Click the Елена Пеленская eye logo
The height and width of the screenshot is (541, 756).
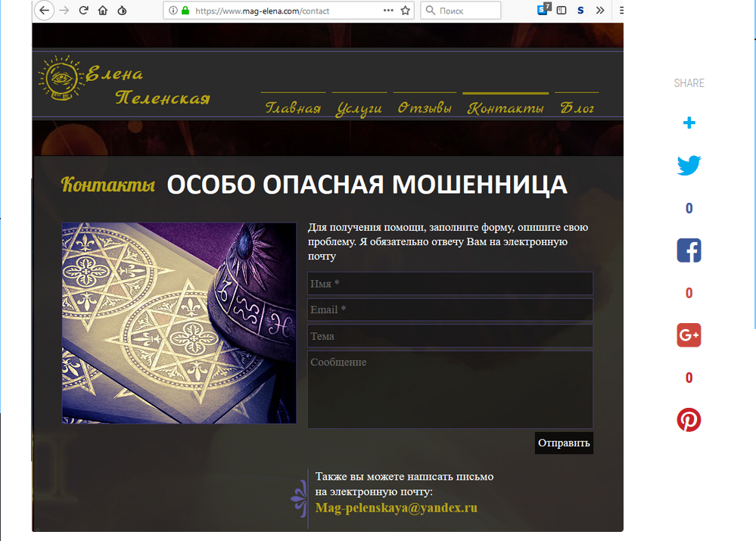61,78
